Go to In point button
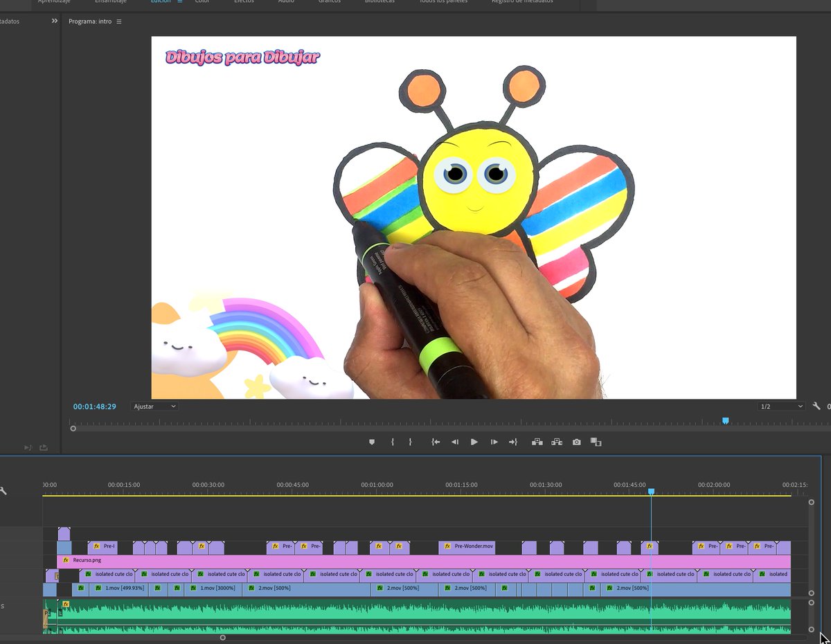 (x=436, y=442)
